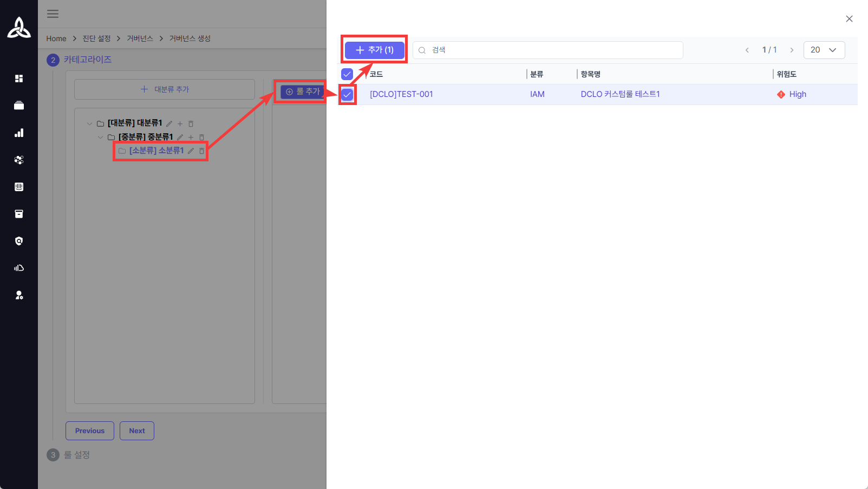
Task: Click the Previous button
Action: click(x=90, y=431)
